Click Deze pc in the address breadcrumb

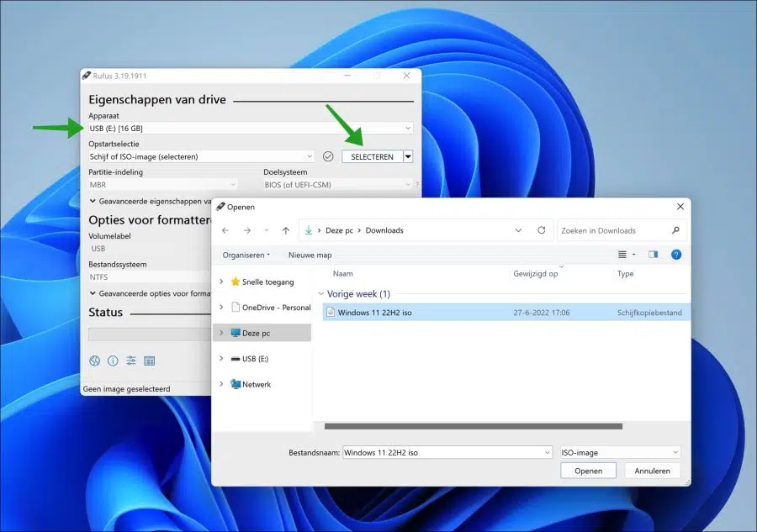click(340, 230)
